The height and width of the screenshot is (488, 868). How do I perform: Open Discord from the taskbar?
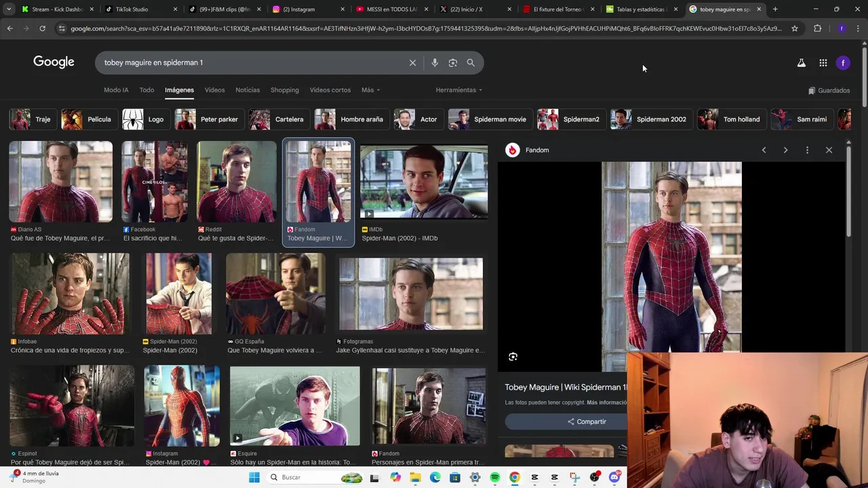tap(614, 477)
